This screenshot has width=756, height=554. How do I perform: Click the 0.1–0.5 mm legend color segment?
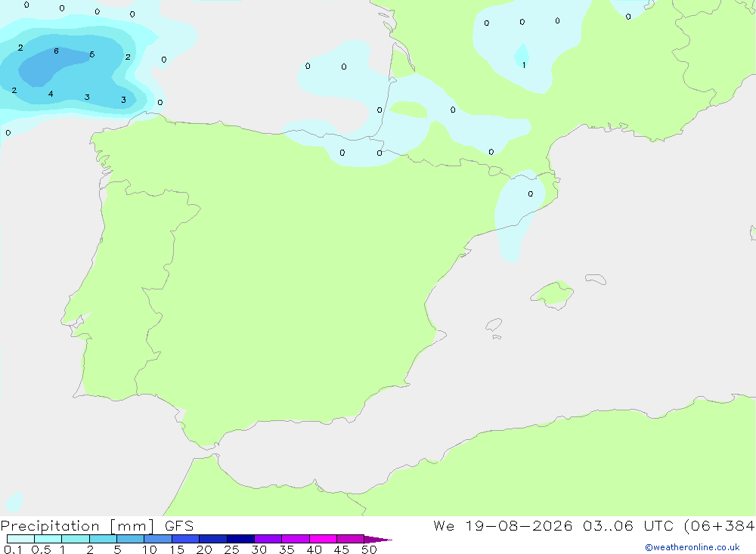click(x=20, y=539)
